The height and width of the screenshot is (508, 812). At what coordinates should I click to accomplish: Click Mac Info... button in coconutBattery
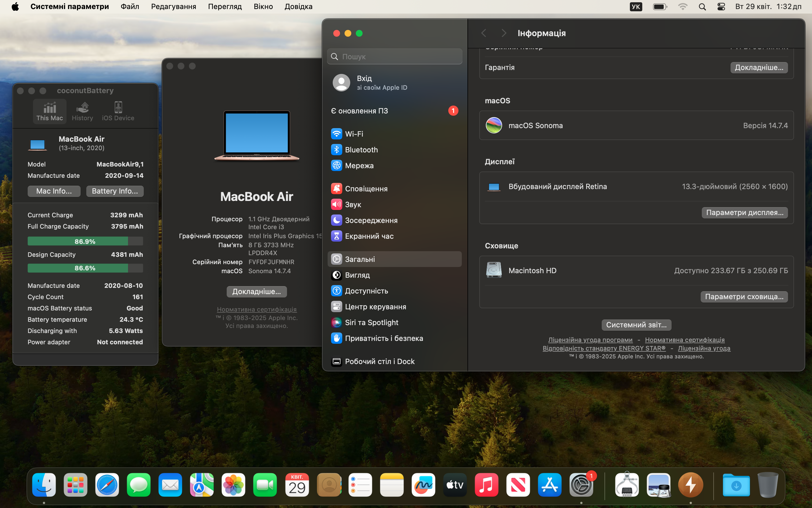coord(54,191)
